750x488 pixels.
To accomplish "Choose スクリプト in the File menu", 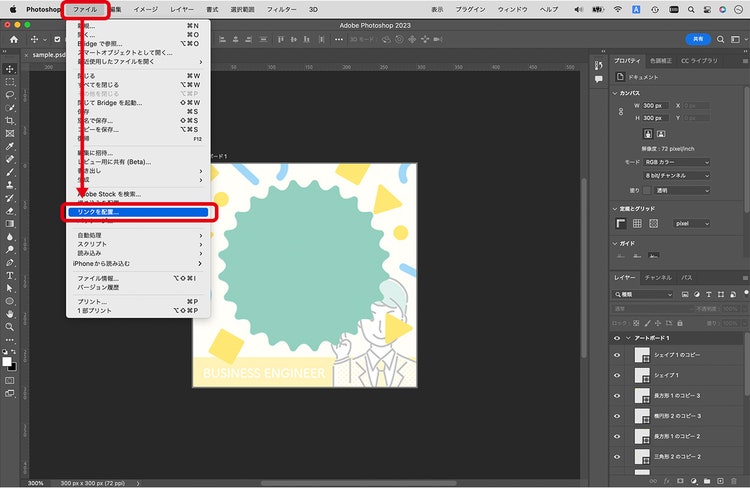I will tap(138, 244).
